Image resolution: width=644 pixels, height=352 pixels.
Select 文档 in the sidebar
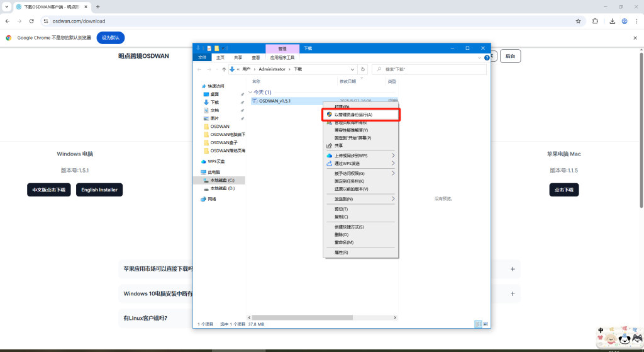pyautogui.click(x=214, y=110)
